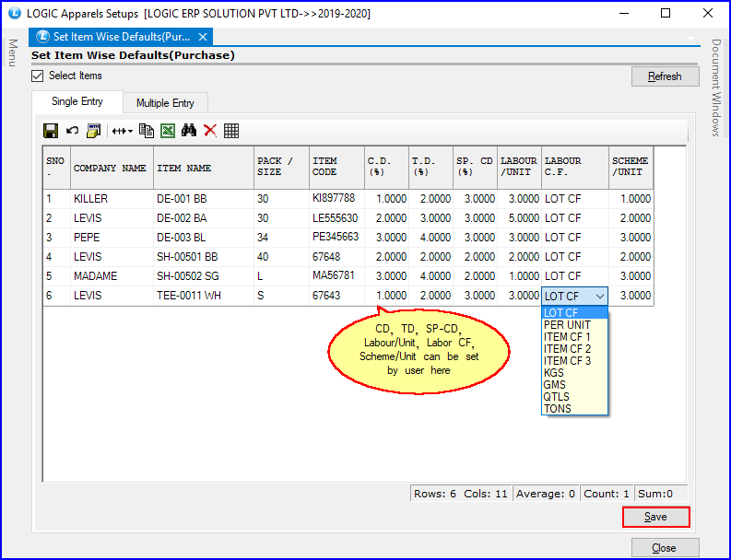
Task: Click the SCHEME /UNIT column header
Action: pyautogui.click(x=631, y=168)
